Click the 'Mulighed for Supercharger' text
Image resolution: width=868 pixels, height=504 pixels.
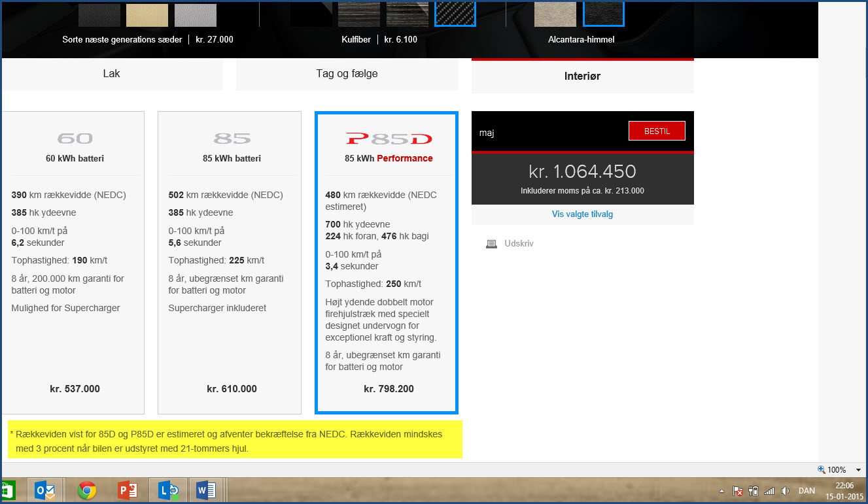(65, 308)
